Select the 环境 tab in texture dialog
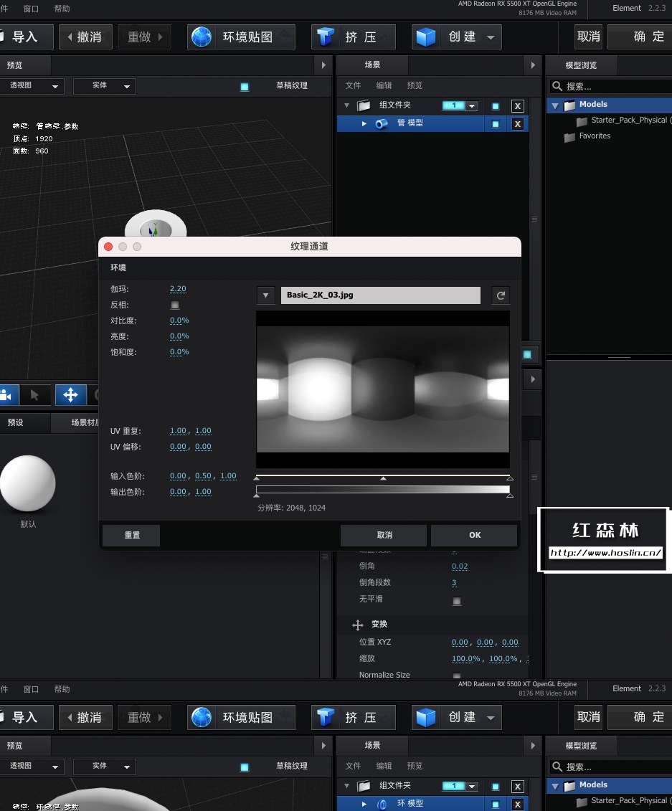This screenshot has width=672, height=811. click(x=118, y=267)
